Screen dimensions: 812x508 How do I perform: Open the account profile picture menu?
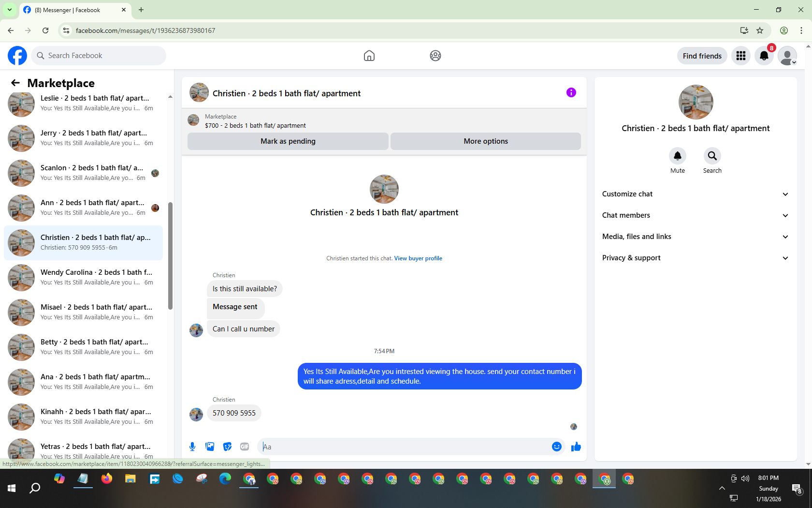pyautogui.click(x=787, y=56)
